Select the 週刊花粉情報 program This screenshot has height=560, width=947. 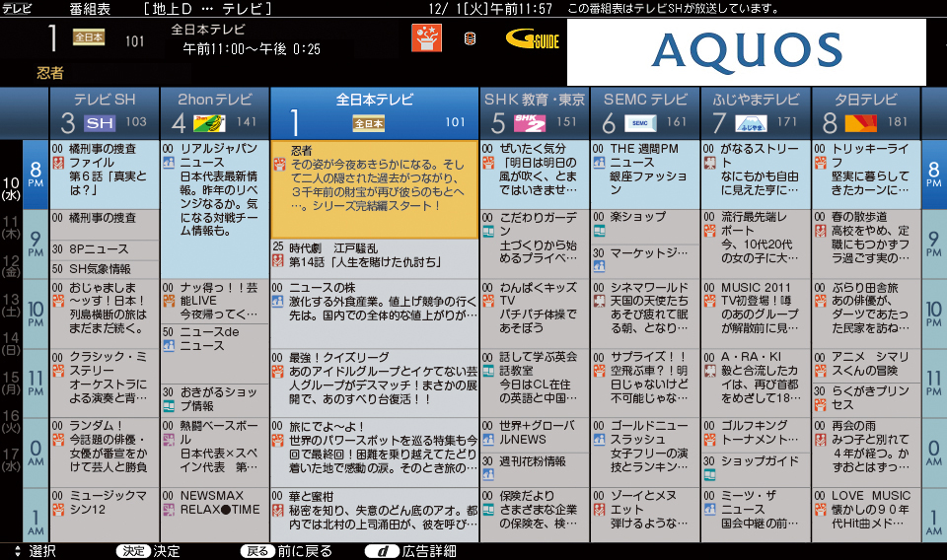pyautogui.click(x=535, y=469)
